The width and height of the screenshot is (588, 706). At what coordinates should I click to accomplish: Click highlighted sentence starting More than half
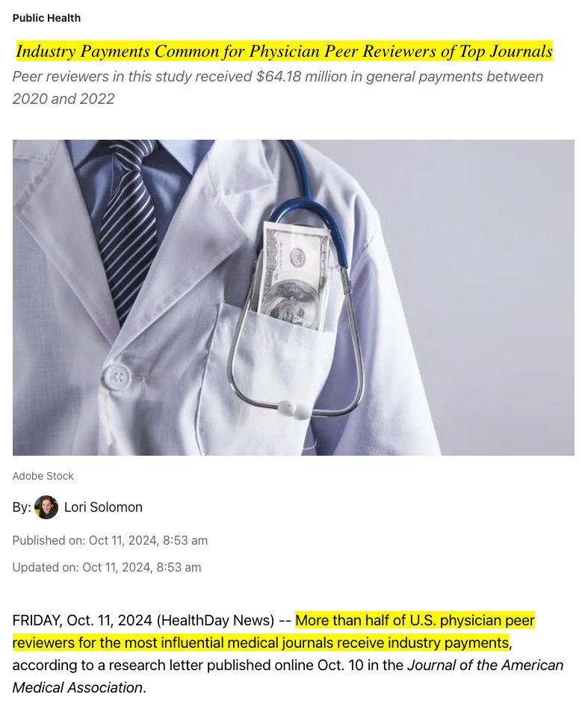click(x=273, y=631)
